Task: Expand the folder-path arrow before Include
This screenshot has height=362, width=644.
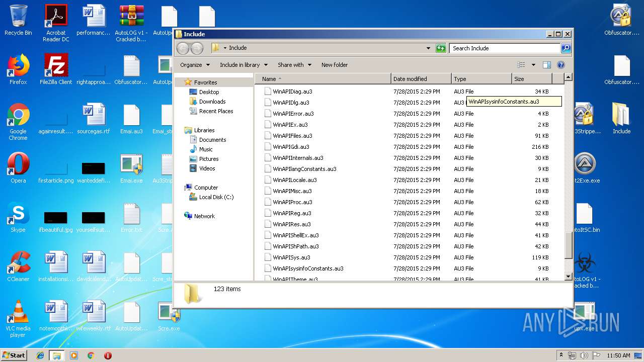Action: (225, 48)
